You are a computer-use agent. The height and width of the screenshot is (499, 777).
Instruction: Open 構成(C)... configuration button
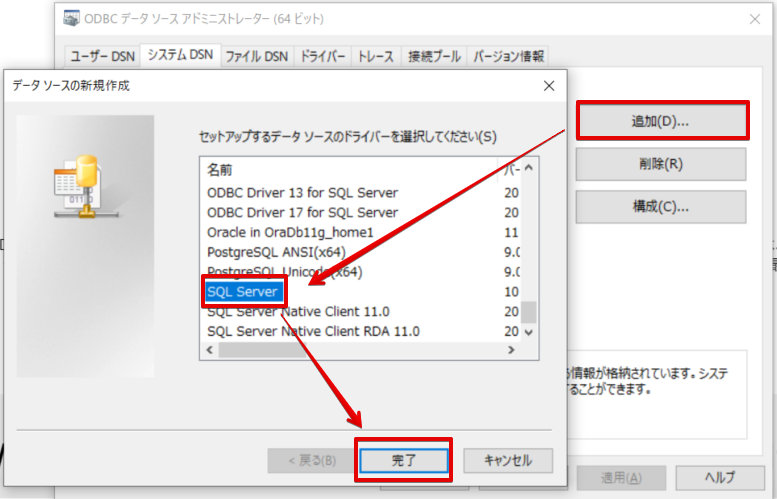661,207
